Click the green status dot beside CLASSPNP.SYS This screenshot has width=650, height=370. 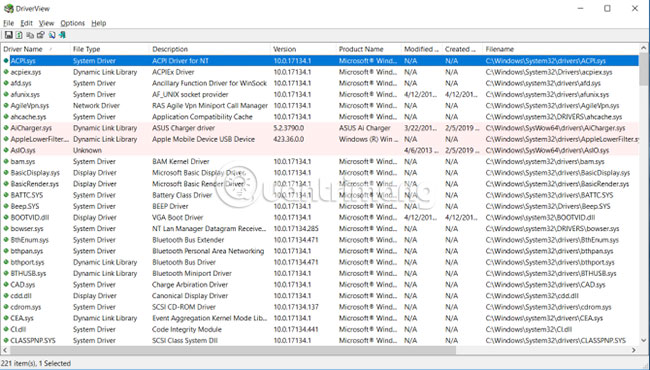coord(6,340)
